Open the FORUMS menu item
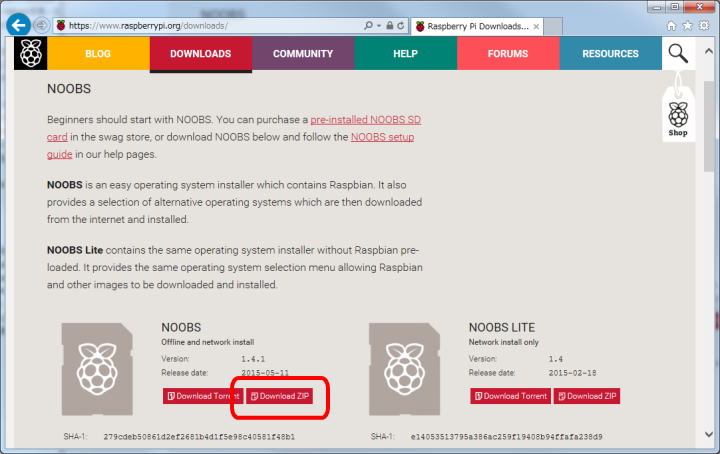This screenshot has width=720, height=454. click(x=508, y=54)
